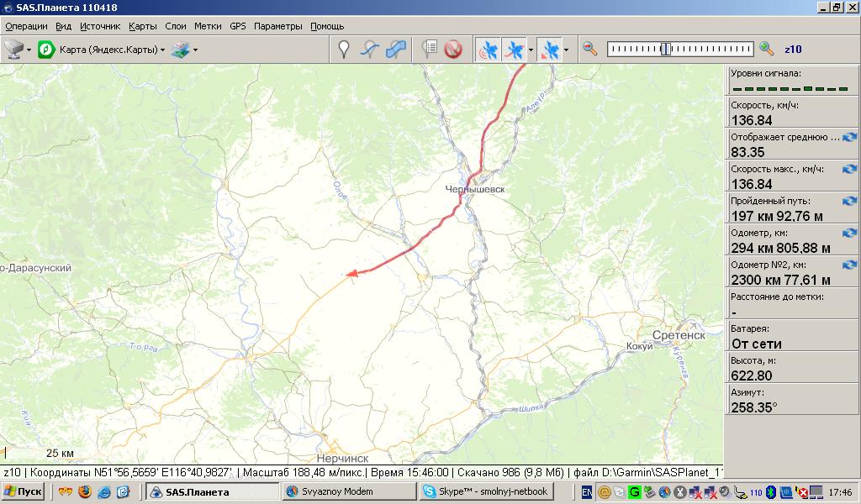Click the Чернышевск town label on the map
Screen dimensions: 861x504
pos(475,189)
